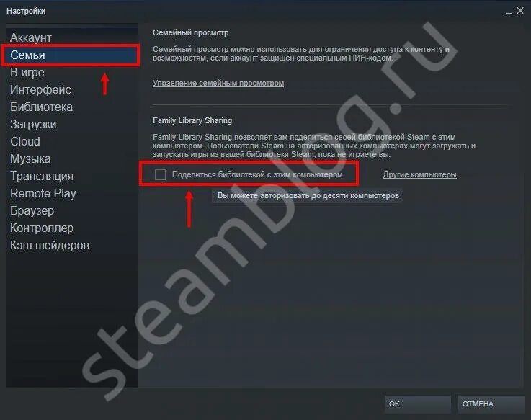Confirm settings with the OK button

[x=417, y=404]
